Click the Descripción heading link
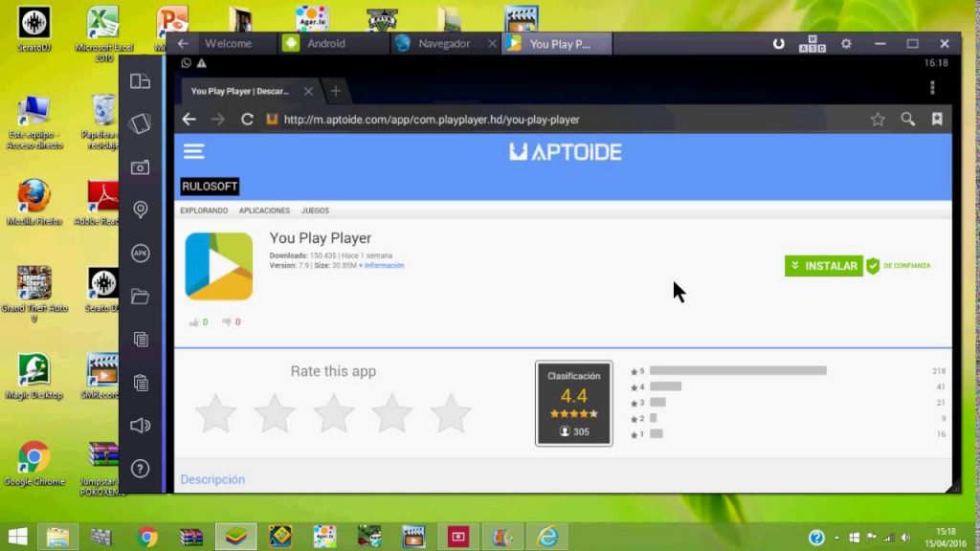The height and width of the screenshot is (551, 980). [212, 479]
